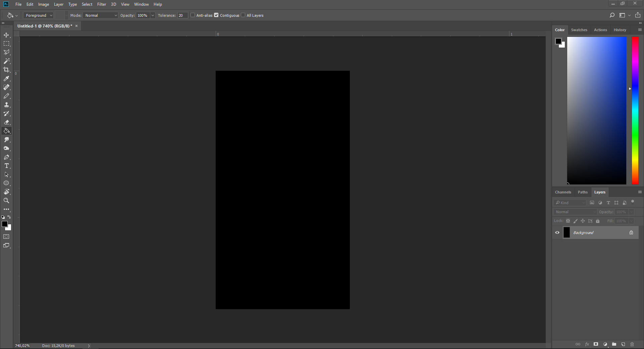Screen dimensions: 644x349
Task: Toggle lock image pixels brush icon
Action: tap(575, 221)
